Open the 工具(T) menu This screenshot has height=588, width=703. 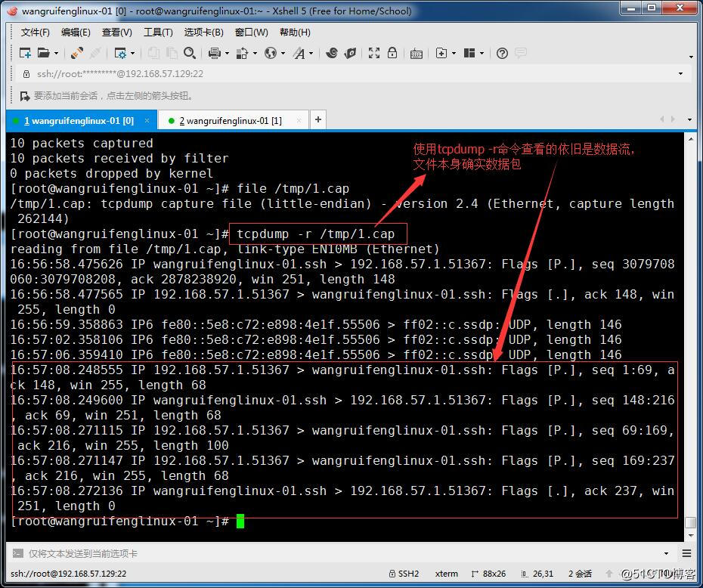tap(158, 32)
